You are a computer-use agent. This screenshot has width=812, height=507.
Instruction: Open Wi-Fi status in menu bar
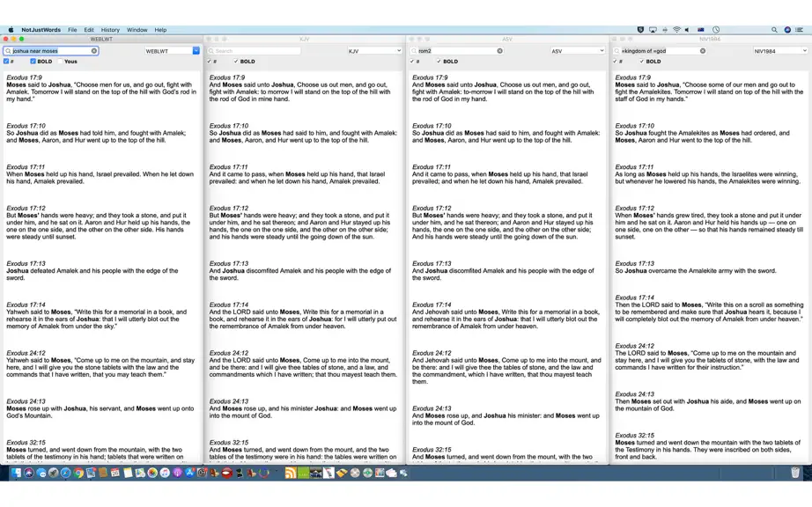(676, 30)
